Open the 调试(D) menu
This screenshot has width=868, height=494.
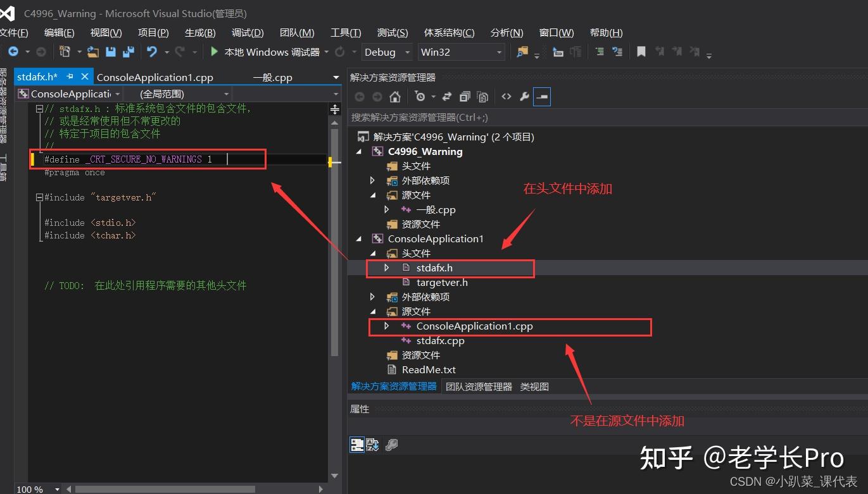click(246, 32)
